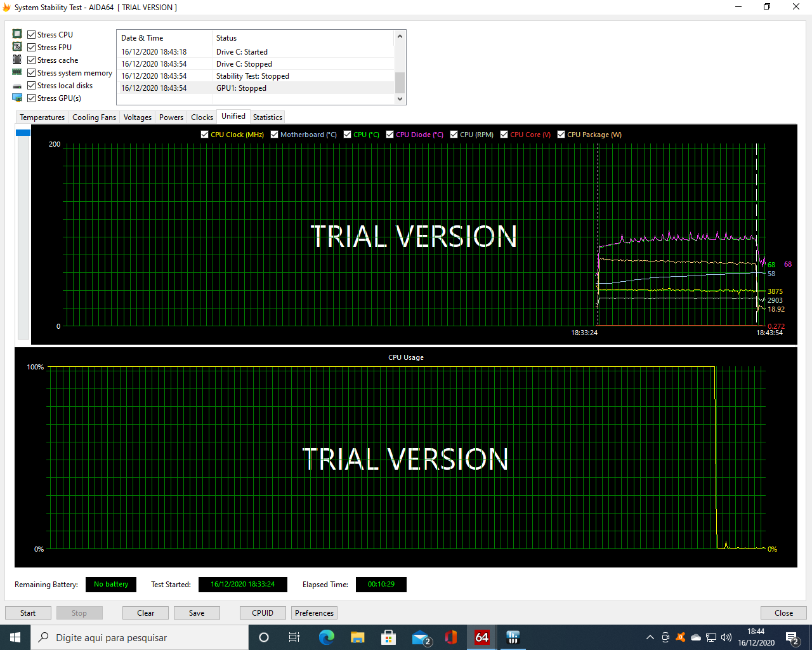Viewport: 812px width, 650px height.
Task: Open File Explorer from the taskbar
Action: click(357, 637)
